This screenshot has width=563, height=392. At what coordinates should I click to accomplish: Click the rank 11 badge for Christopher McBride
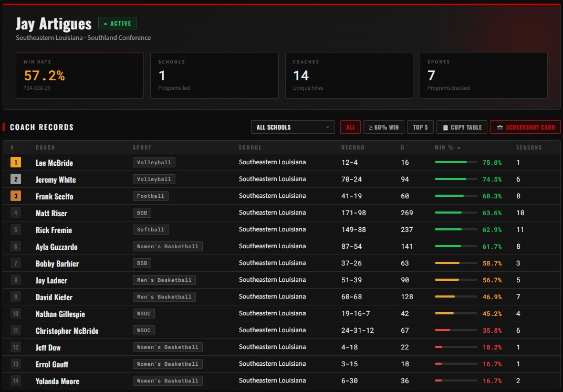tap(16, 330)
